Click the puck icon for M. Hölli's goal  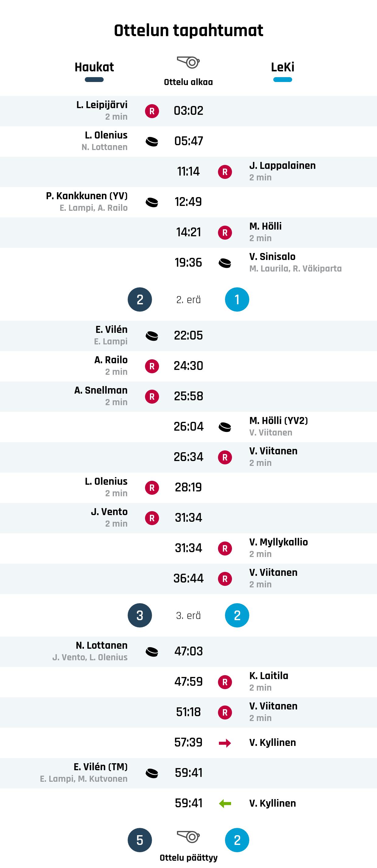point(225,427)
